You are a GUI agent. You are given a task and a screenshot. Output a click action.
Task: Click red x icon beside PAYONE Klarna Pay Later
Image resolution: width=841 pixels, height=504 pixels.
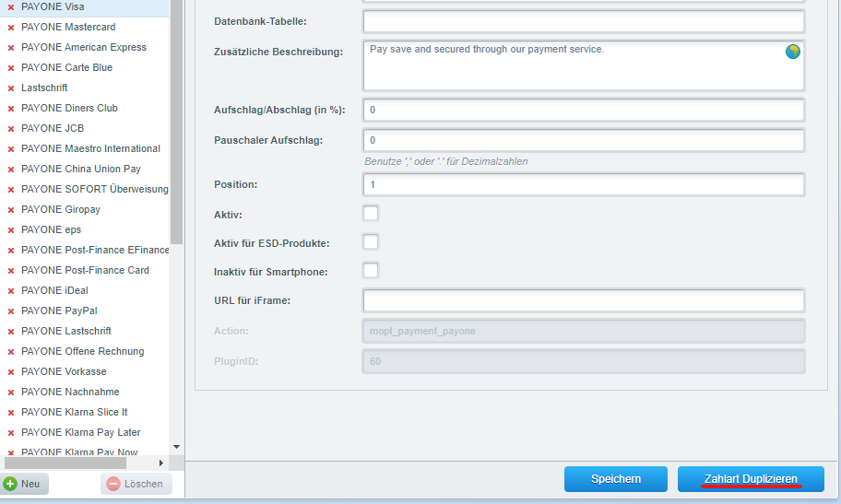click(11, 433)
